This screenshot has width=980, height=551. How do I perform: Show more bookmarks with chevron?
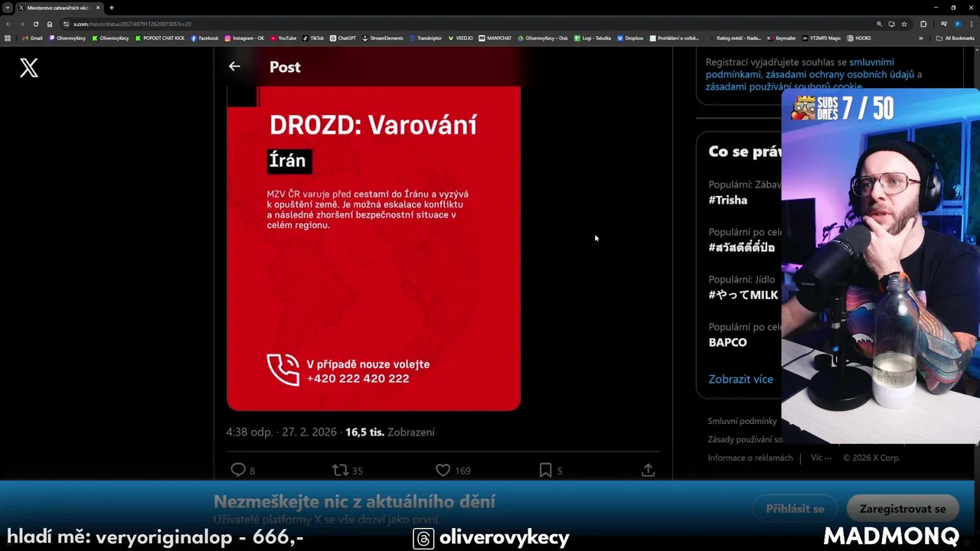(921, 37)
